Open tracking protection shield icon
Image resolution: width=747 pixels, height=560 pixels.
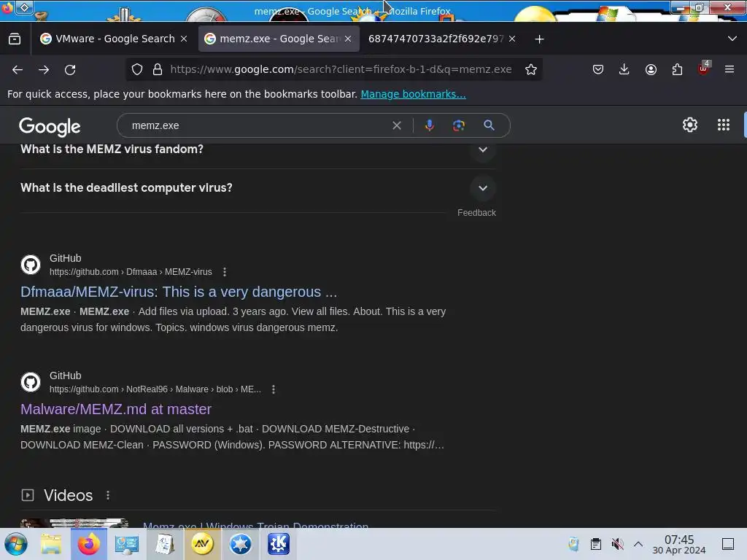pyautogui.click(x=137, y=69)
